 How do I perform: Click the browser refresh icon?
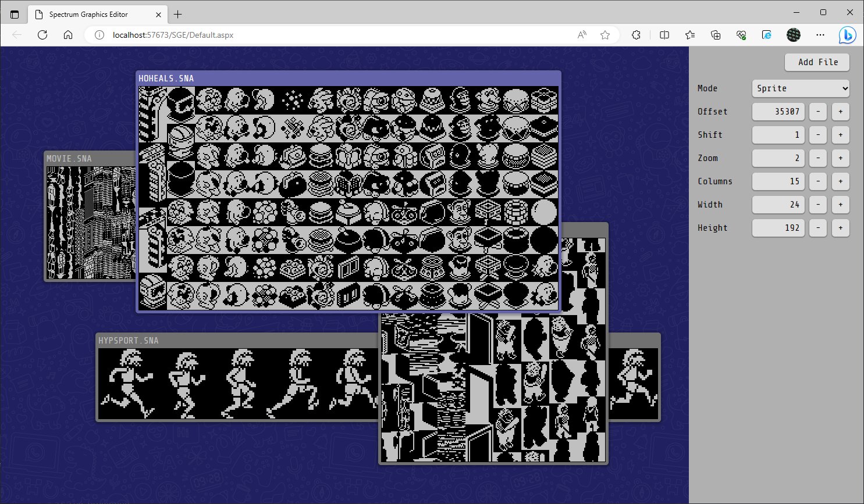(42, 35)
